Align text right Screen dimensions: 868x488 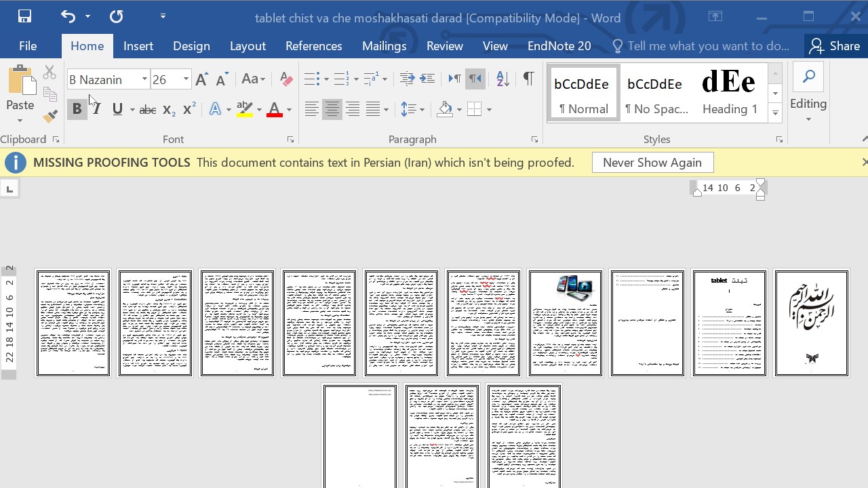353,109
